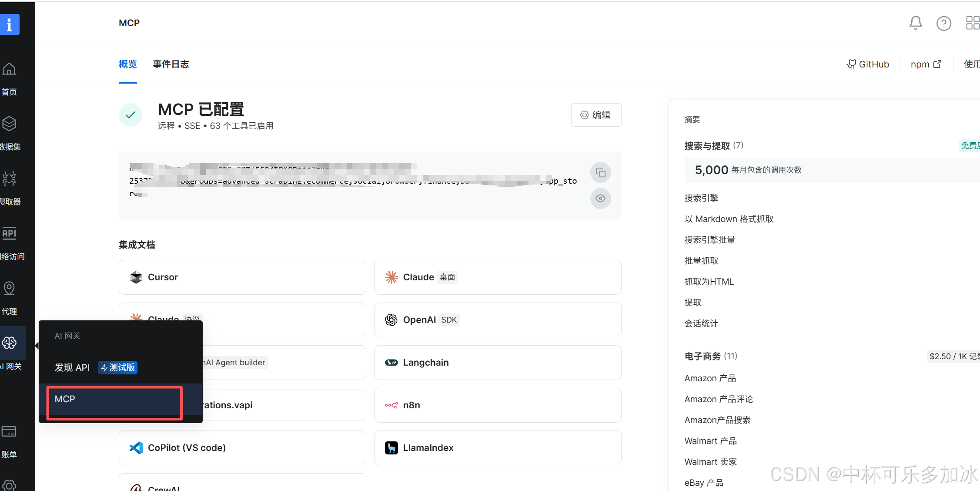The image size is (980, 491).
Task: Click the 会话统计 tool entry
Action: [701, 323]
